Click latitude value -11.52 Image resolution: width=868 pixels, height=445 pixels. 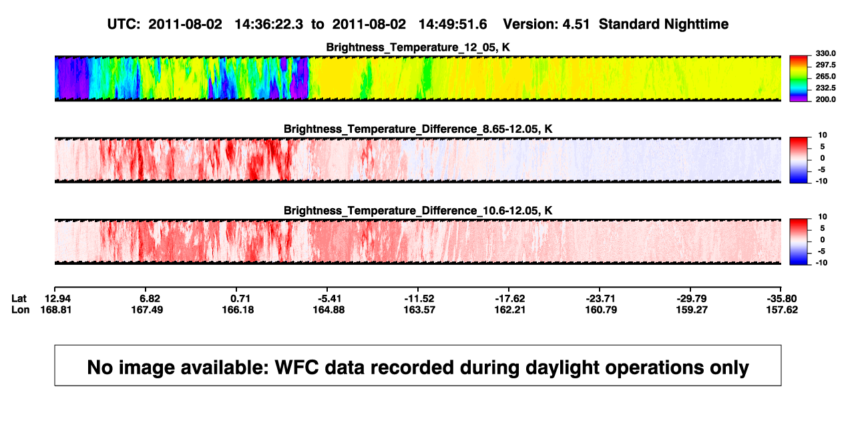(421, 298)
